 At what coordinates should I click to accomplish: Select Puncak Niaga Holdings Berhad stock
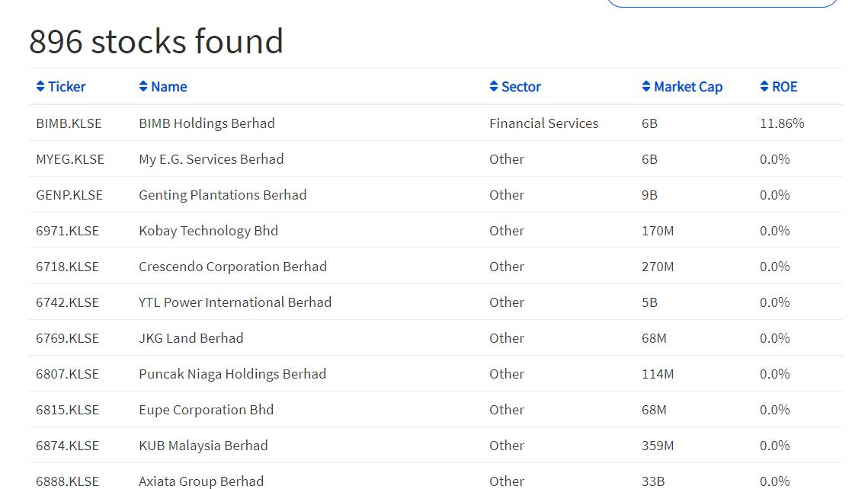[232, 374]
